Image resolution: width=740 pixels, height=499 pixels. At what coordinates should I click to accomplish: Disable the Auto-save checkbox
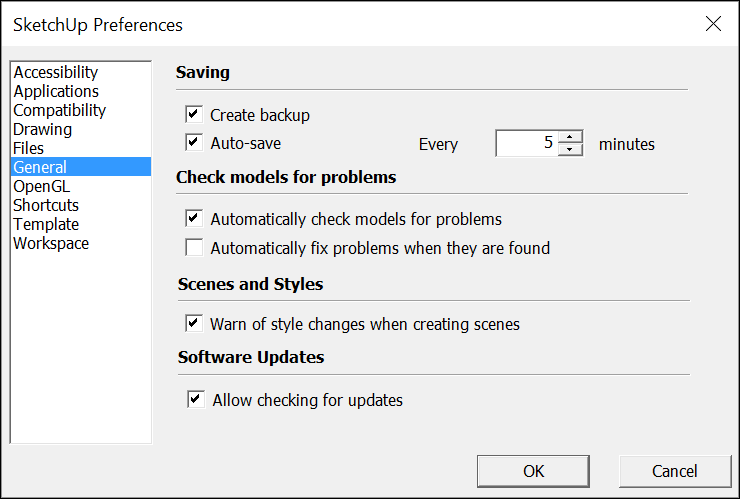tap(194, 143)
